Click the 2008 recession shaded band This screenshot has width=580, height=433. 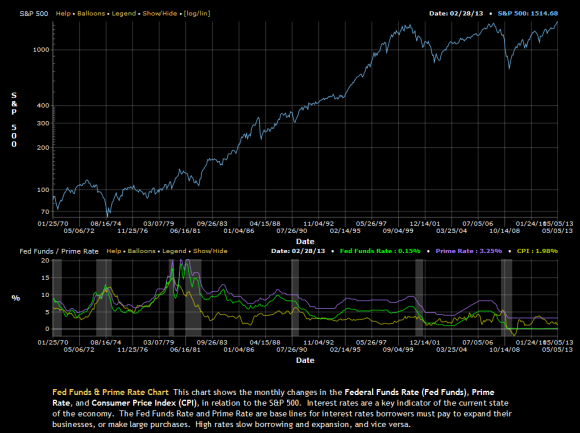click(x=506, y=298)
